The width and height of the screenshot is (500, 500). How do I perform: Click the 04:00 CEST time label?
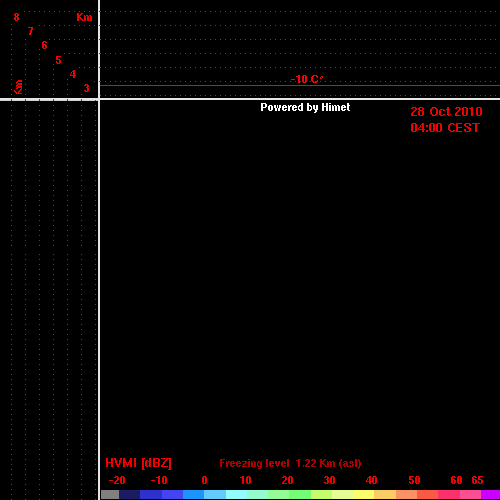click(x=445, y=128)
